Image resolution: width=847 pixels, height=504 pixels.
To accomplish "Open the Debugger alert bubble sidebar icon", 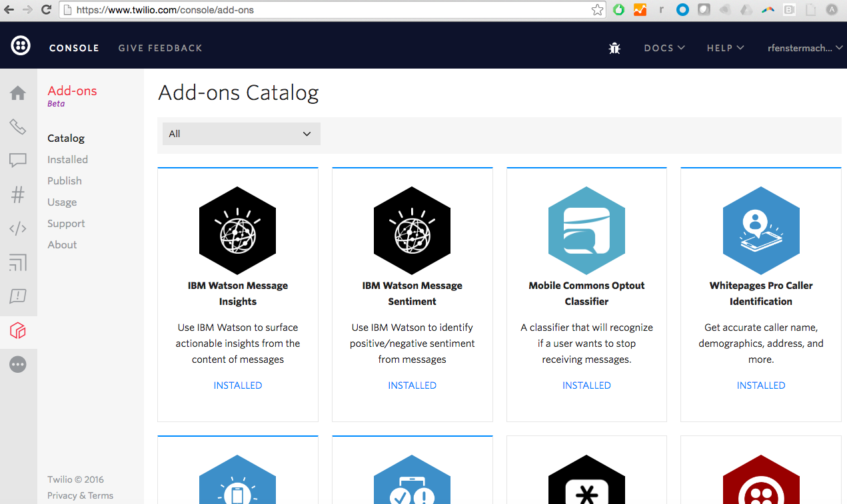I will 18,296.
